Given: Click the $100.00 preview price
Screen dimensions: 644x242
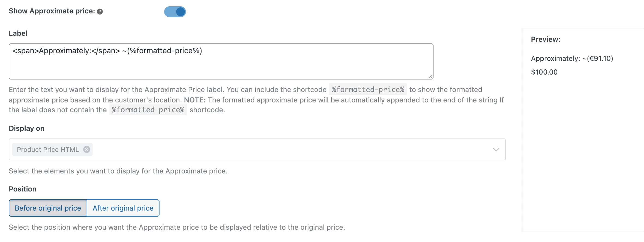Looking at the screenshot, I should [x=544, y=72].
